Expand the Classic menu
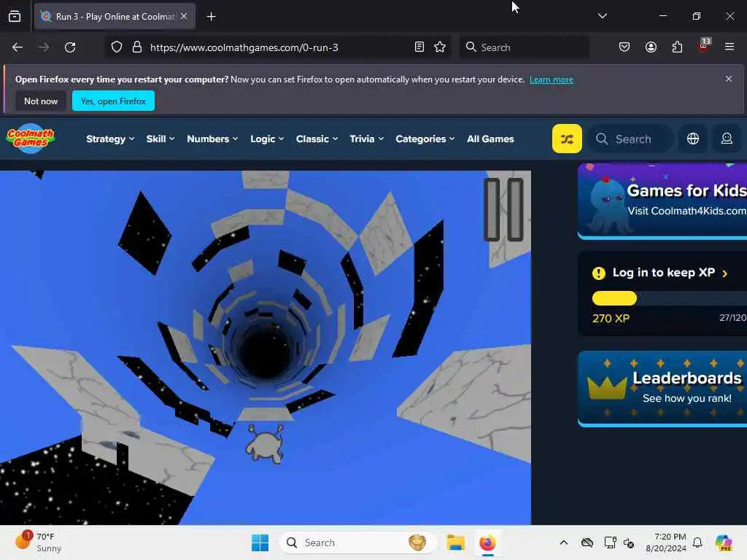The height and width of the screenshot is (560, 747). 317,139
